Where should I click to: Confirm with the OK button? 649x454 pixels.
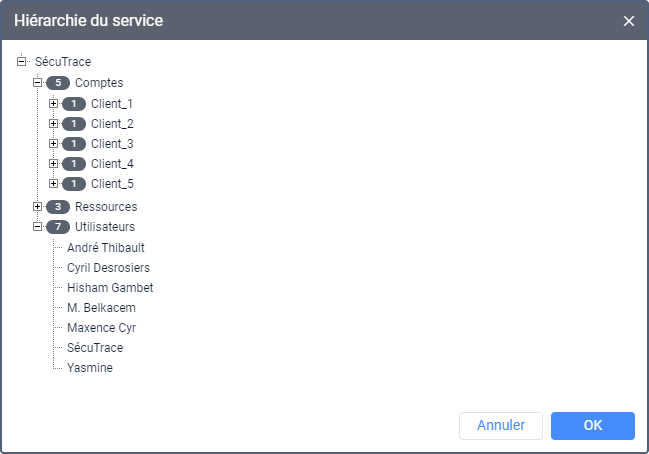tap(592, 425)
